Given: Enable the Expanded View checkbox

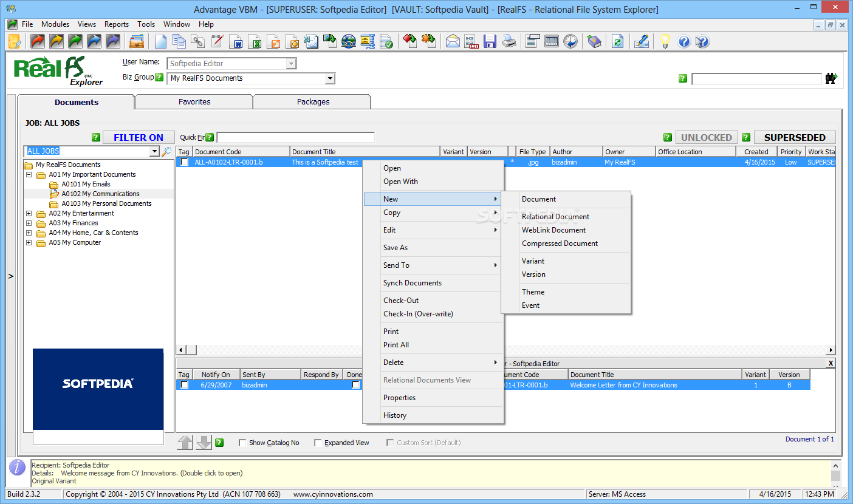Looking at the screenshot, I should (318, 443).
